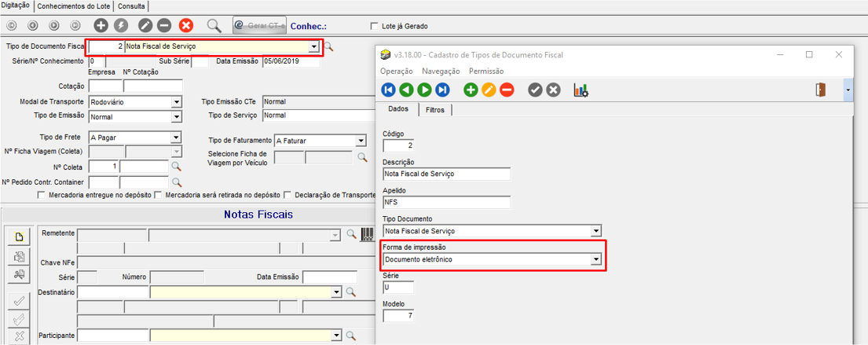Check Mercadoria será retirada no depósito
This screenshot has width=868, height=345.
158,195
